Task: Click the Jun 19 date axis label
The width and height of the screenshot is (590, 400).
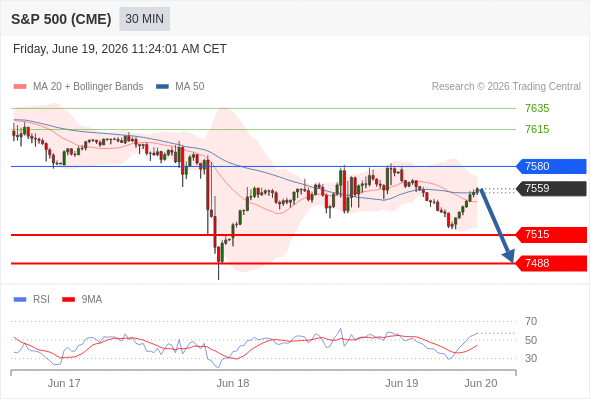Action: pos(401,383)
